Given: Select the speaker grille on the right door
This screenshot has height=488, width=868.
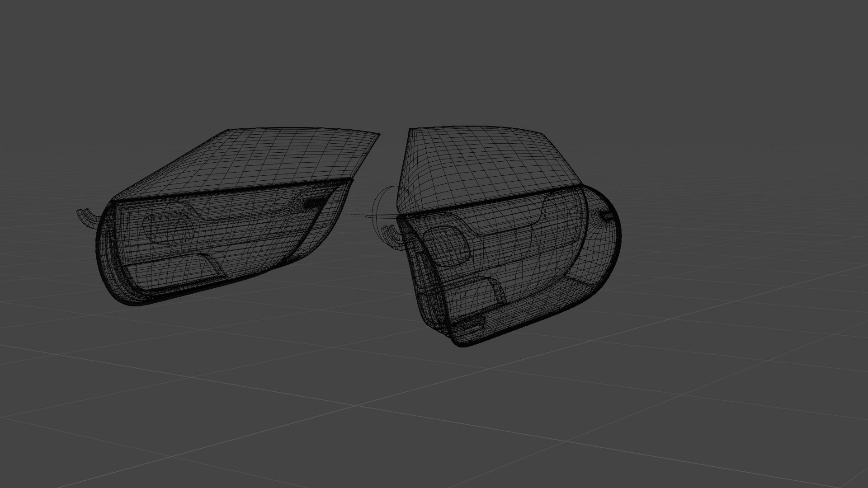Looking at the screenshot, I should pyautogui.click(x=446, y=246).
